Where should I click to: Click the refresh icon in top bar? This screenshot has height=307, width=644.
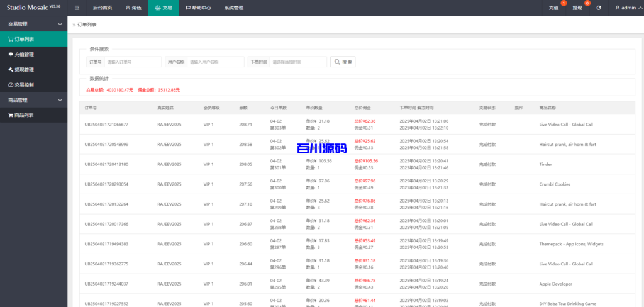tap(599, 8)
